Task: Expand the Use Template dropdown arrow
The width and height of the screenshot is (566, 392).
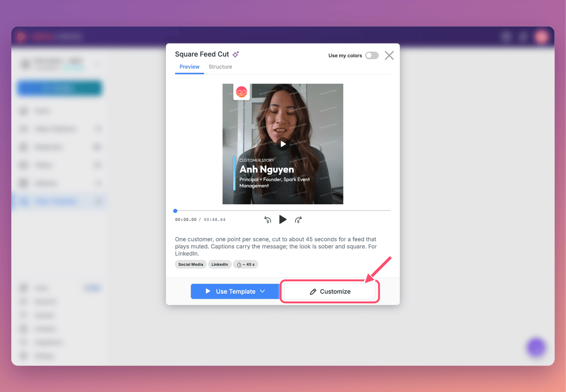Action: pyautogui.click(x=262, y=291)
